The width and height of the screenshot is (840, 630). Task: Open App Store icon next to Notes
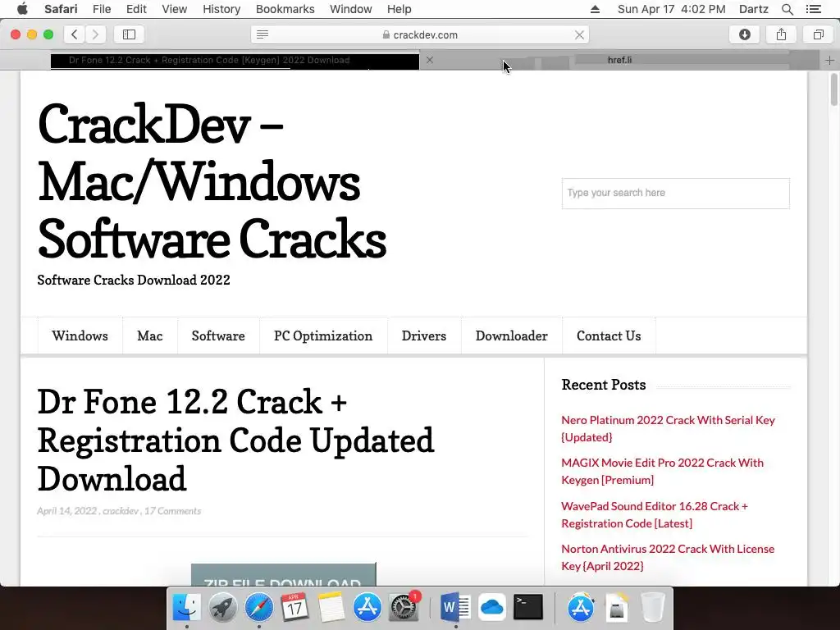point(367,608)
